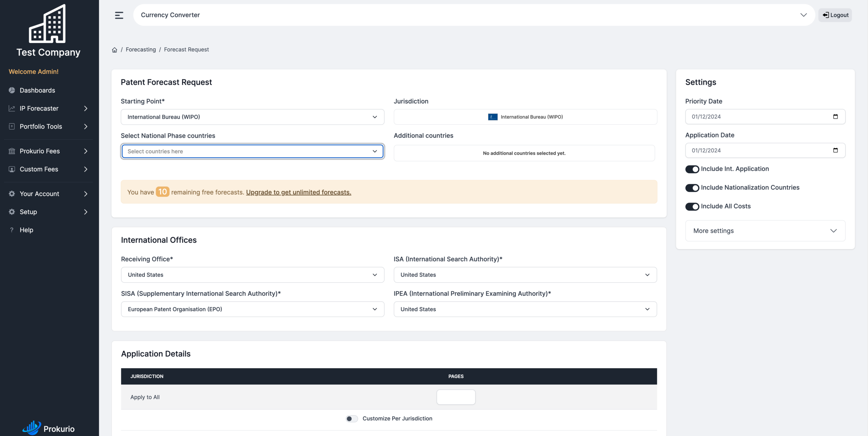Viewport: 868px width, 436px height.
Task: Open the Priority Date calendar picker icon
Action: tap(835, 117)
